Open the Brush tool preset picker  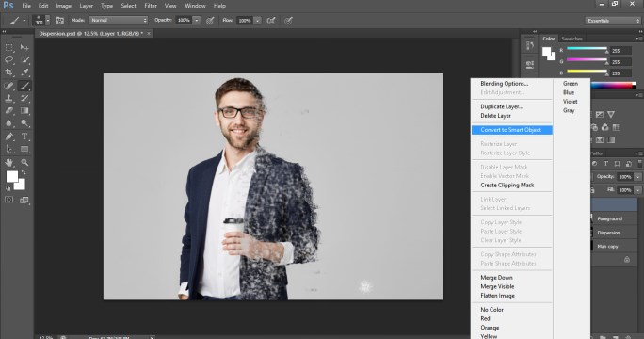pyautogui.click(x=18, y=21)
